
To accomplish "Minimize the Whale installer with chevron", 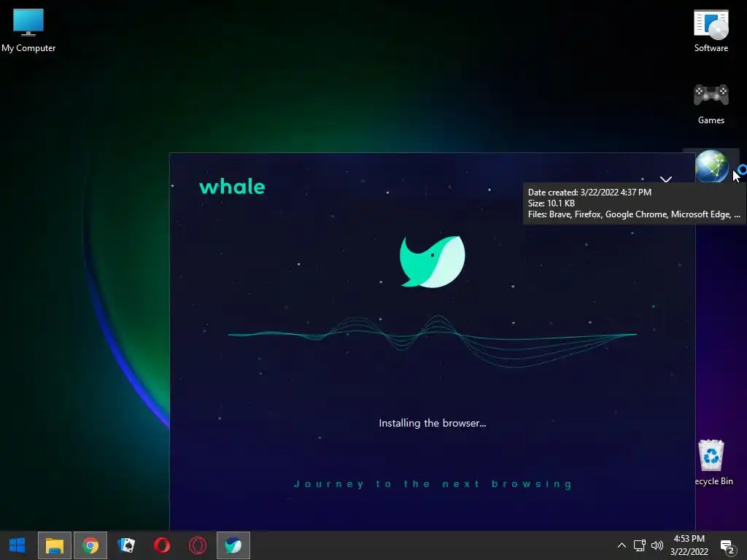I will [665, 179].
